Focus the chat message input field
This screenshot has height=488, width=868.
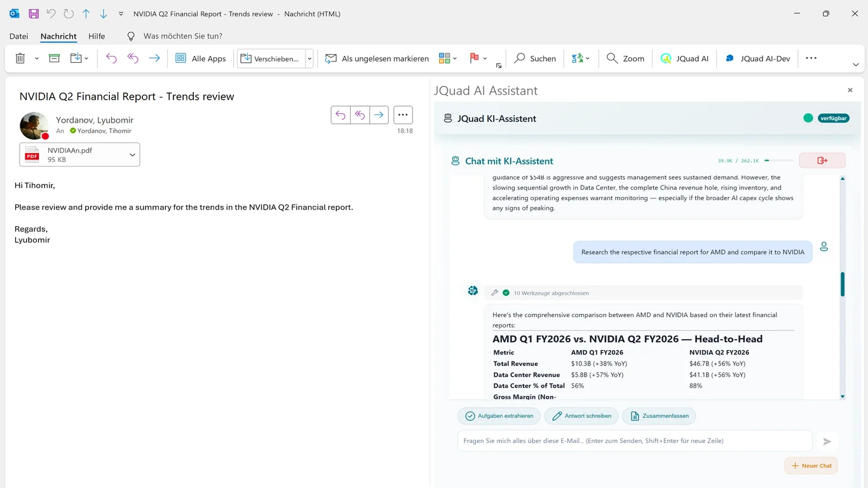pos(635,441)
